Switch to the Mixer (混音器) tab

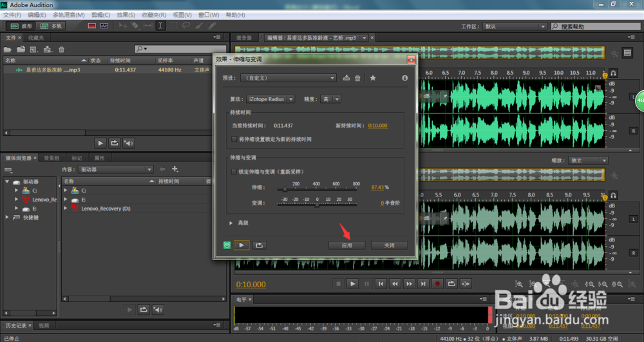[244, 38]
